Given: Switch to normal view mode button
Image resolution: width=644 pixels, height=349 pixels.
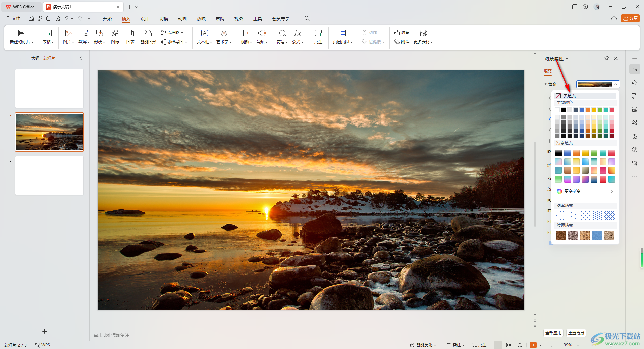Looking at the screenshot, I should pos(498,345).
